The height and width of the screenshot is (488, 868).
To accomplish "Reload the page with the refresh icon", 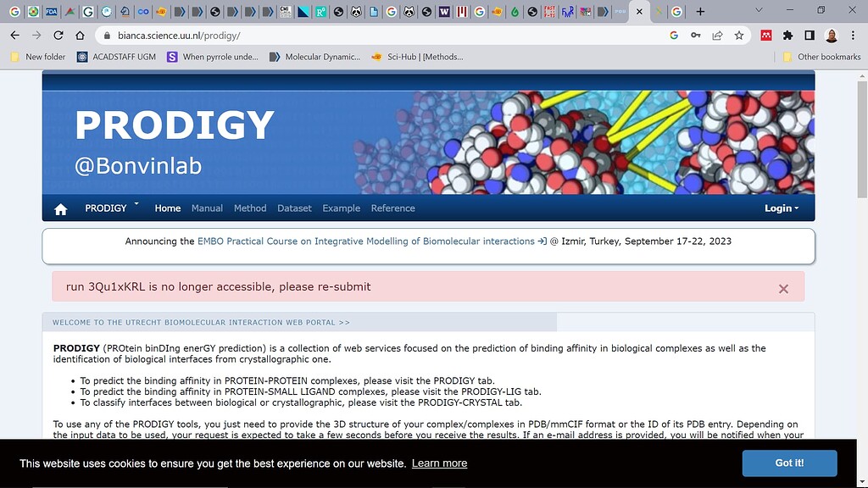I will [58, 36].
